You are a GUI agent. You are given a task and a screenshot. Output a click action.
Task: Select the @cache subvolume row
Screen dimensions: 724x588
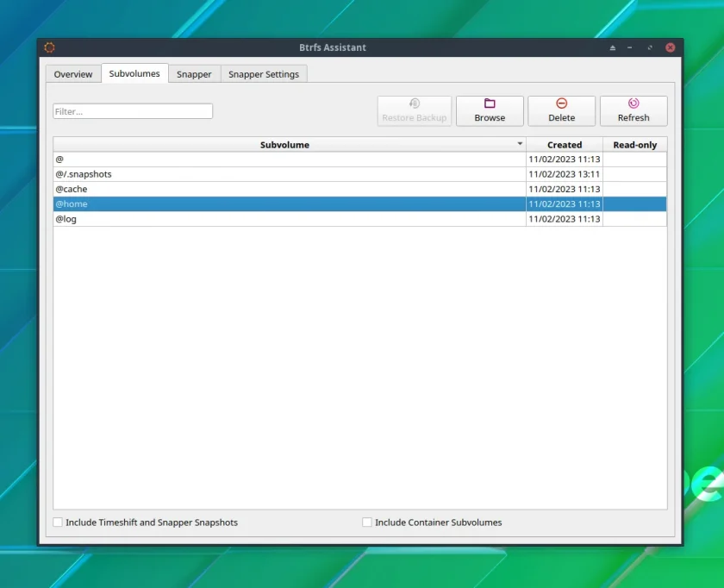click(359, 189)
